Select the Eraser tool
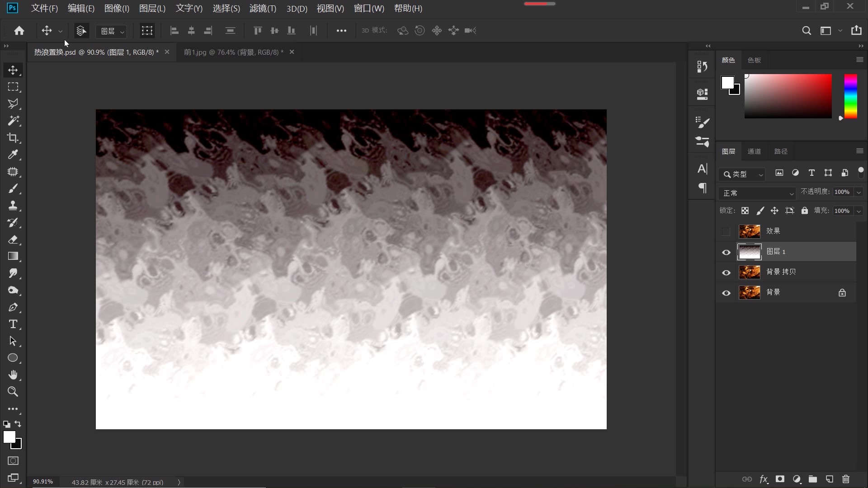Screen dimensions: 868x488 pos(13,239)
